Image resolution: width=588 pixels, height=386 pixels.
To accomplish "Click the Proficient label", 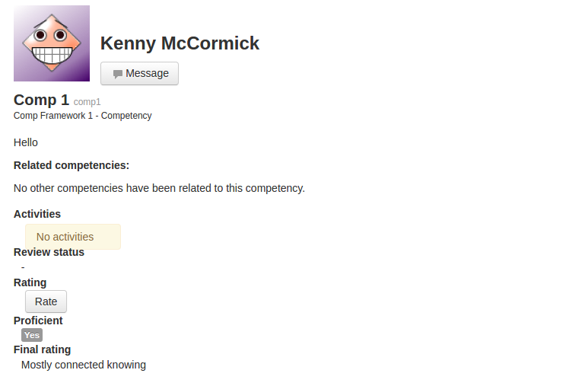I will click(x=38, y=321).
